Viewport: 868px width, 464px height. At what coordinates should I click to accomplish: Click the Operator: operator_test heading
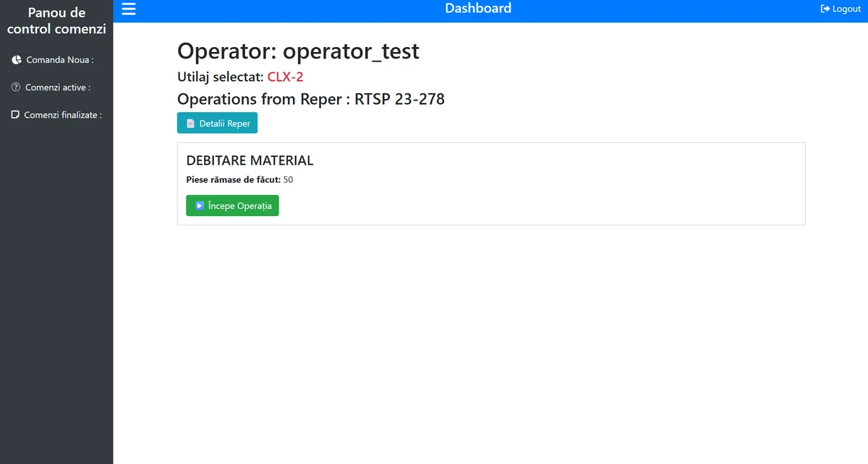click(298, 51)
